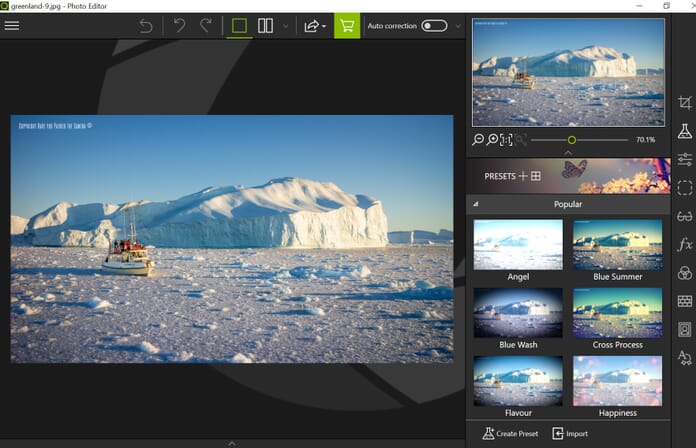Switch to side-by-side compare view
Image resolution: width=696 pixels, height=448 pixels.
(x=265, y=26)
